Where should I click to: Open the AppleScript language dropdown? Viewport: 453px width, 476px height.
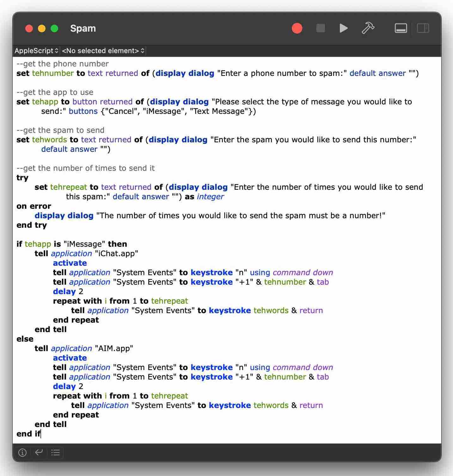(36, 51)
